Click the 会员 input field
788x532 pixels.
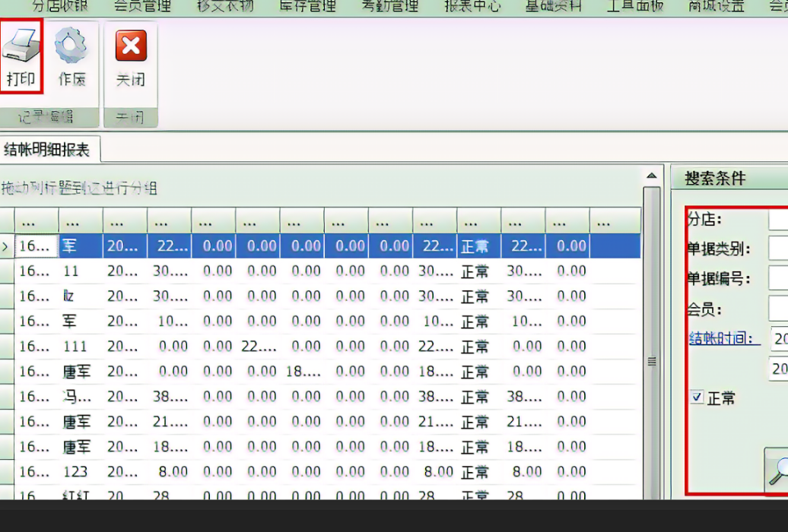coord(777,309)
